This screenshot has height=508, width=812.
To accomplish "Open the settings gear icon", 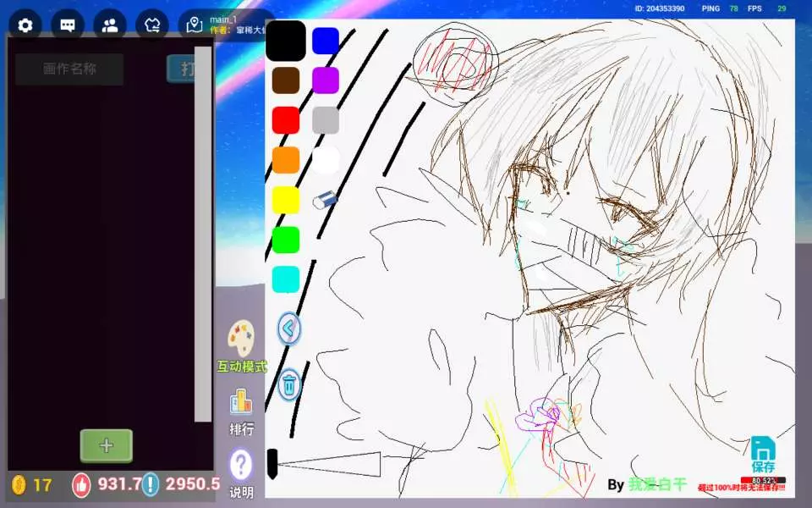I will [25, 25].
